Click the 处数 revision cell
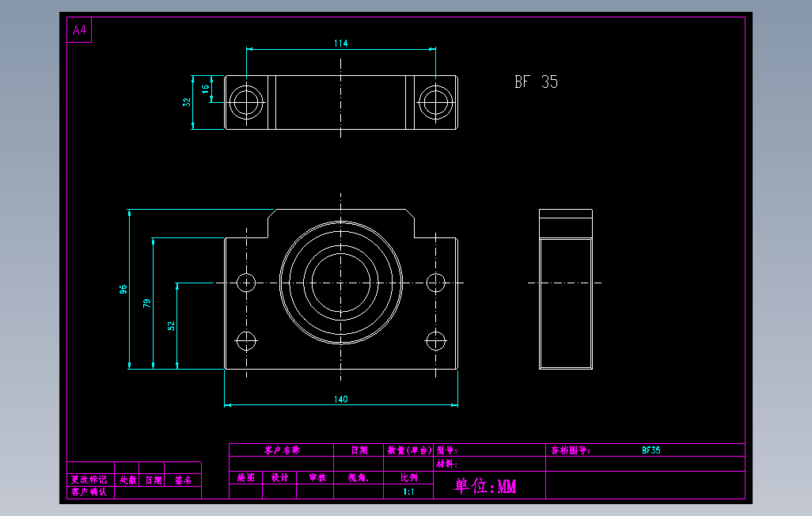The height and width of the screenshot is (516, 812). [128, 480]
